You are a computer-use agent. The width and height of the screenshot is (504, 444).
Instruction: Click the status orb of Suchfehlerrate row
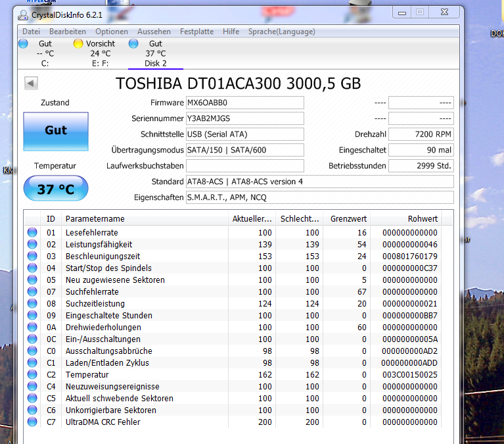pos(32,291)
